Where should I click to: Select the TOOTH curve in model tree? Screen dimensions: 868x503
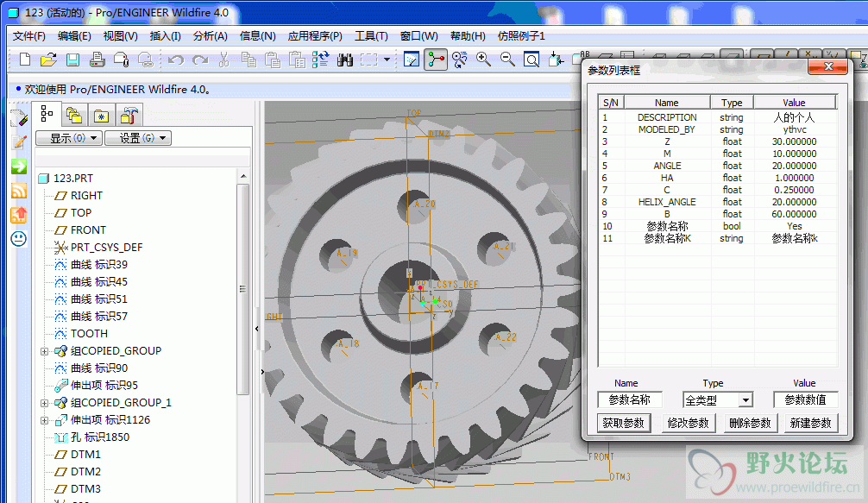pos(89,334)
